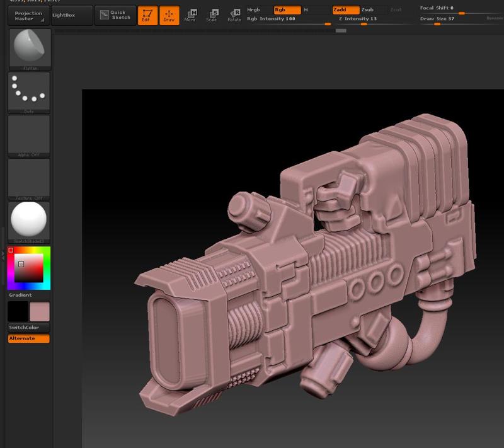This screenshot has height=448, width=504.
Task: Open the Dots stroke selector
Action: point(28,91)
